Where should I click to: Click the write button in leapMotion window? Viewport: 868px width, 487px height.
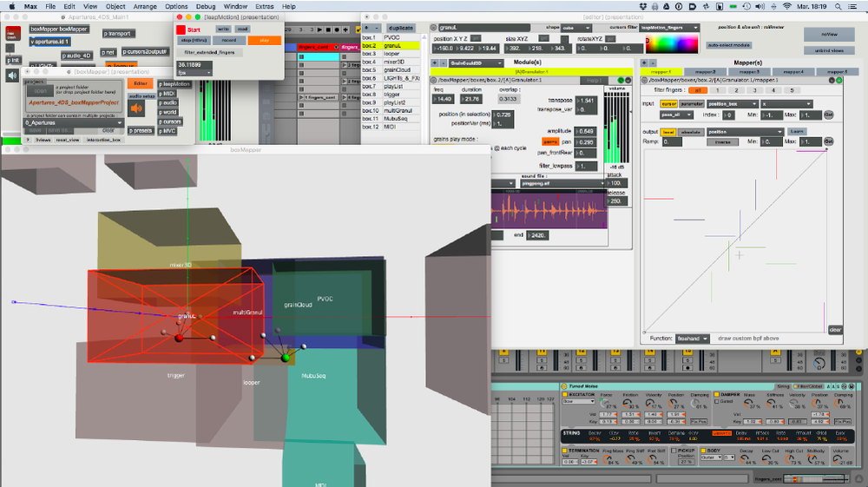coord(223,30)
